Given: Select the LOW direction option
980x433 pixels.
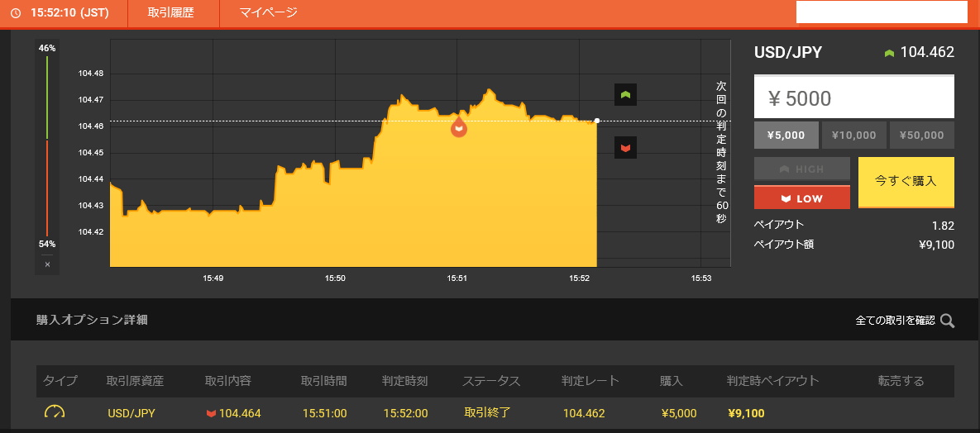Looking at the screenshot, I should [x=801, y=198].
